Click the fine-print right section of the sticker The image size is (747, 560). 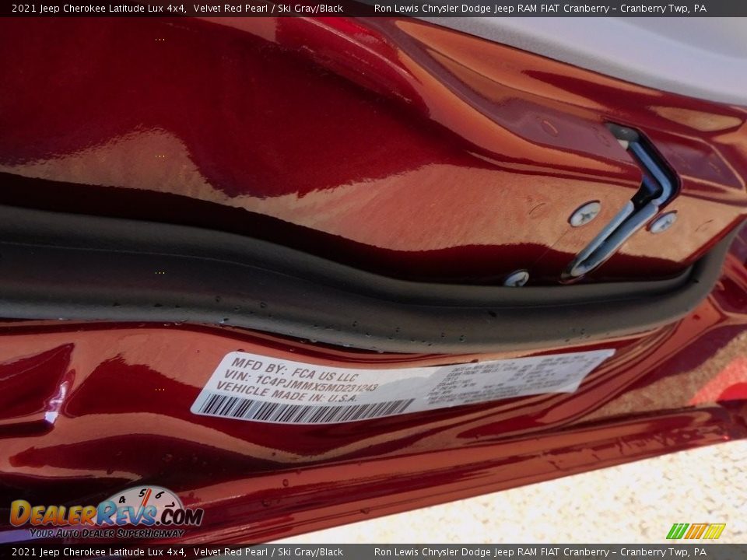click(514, 376)
